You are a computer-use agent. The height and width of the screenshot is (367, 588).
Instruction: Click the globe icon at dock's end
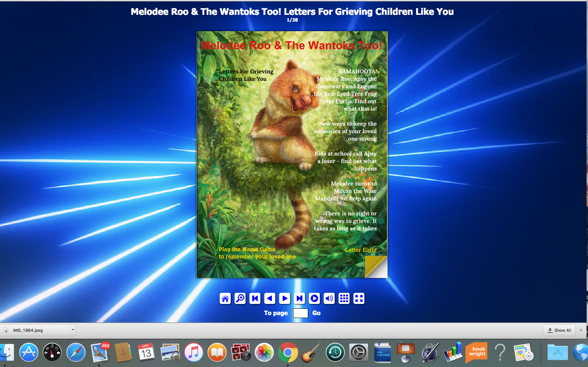[x=581, y=352]
